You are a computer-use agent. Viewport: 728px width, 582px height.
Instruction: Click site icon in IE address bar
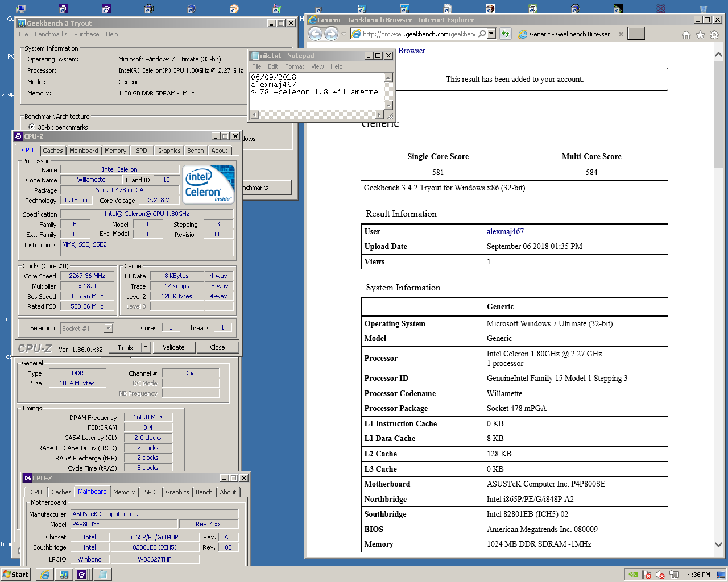click(356, 34)
